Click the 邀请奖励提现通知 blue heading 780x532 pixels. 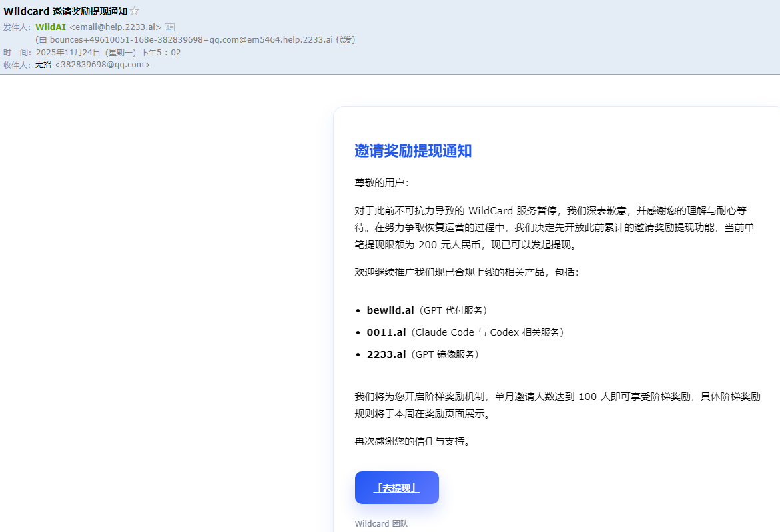(x=413, y=151)
